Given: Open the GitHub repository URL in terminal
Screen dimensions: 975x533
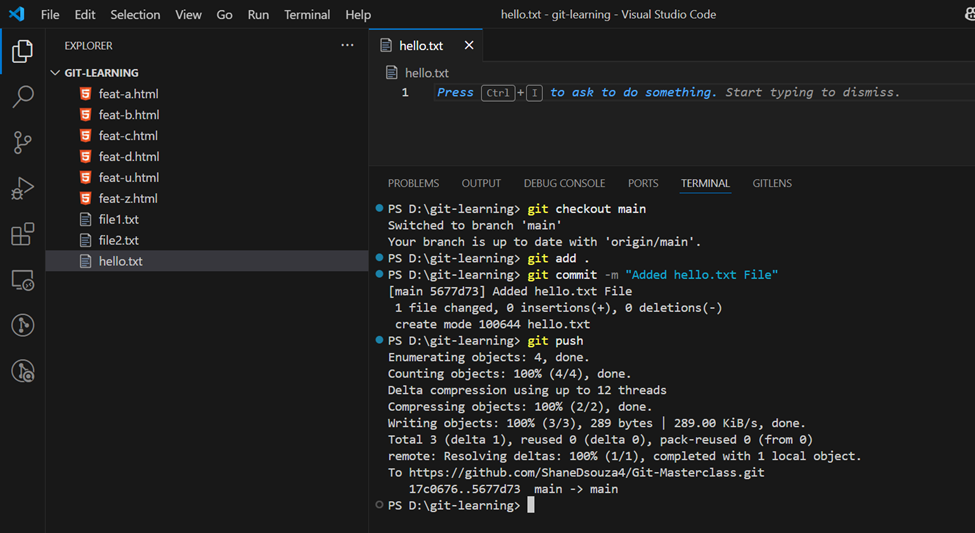Looking at the screenshot, I should (x=586, y=473).
